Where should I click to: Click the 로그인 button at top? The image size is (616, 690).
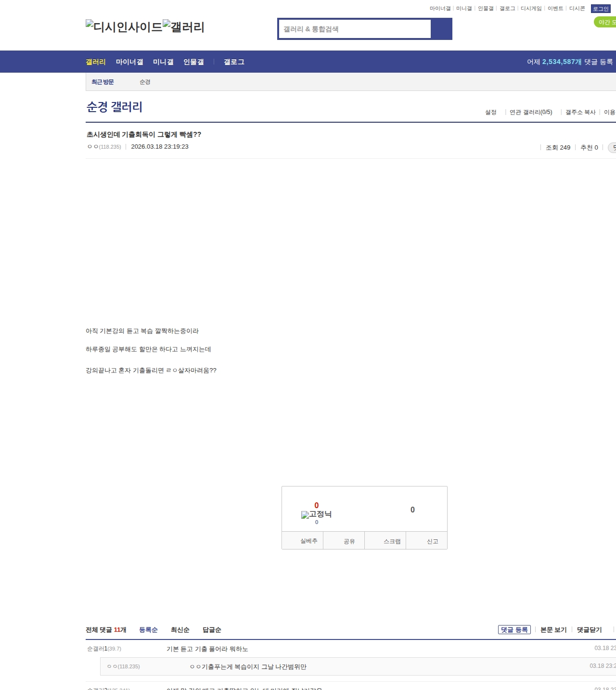point(601,9)
